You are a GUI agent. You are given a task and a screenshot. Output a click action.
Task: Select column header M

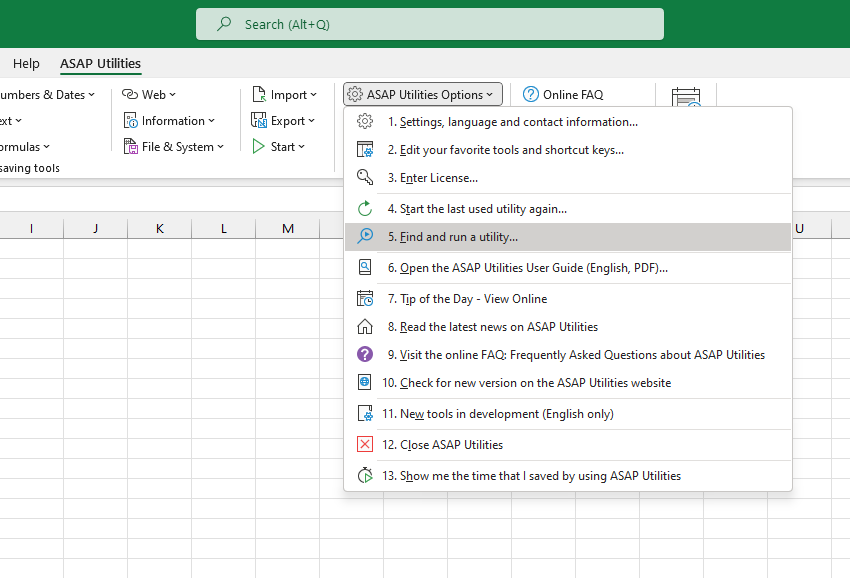[x=288, y=228]
